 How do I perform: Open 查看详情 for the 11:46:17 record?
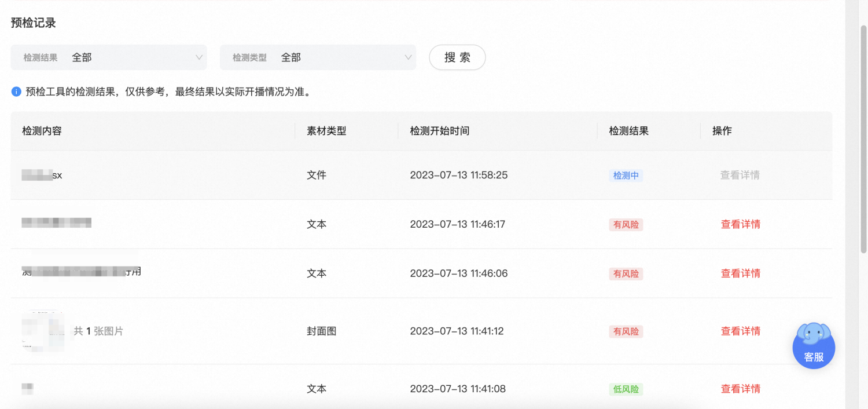[x=741, y=224]
